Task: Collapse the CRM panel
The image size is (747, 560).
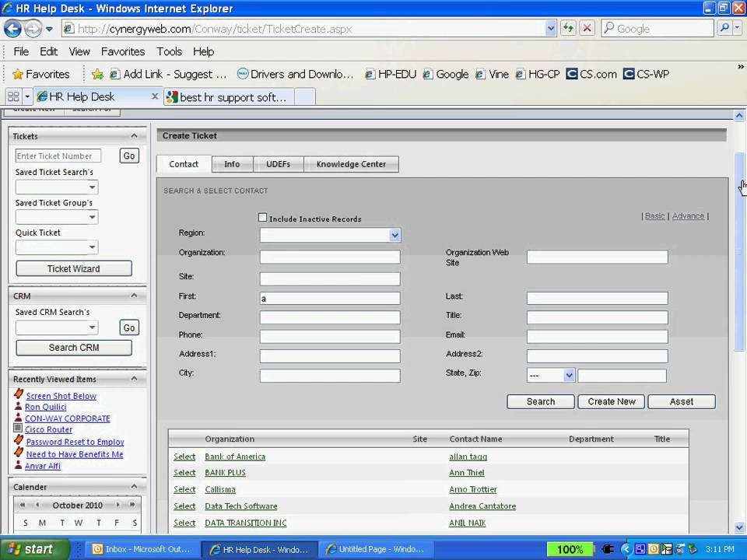Action: (135, 296)
